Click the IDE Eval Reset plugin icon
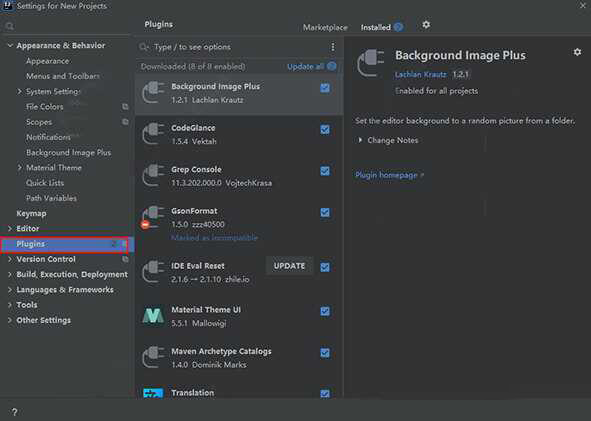591x421 pixels. click(x=153, y=272)
